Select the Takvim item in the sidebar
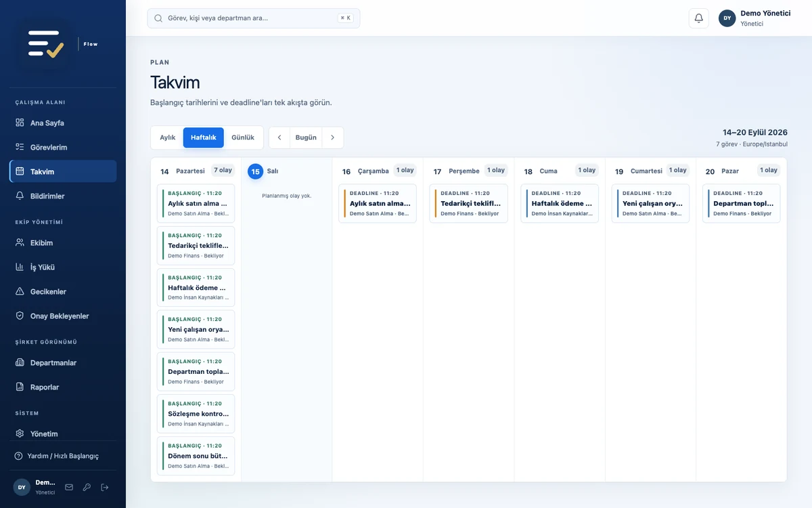Screen dimensions: 812x508 point(63,171)
